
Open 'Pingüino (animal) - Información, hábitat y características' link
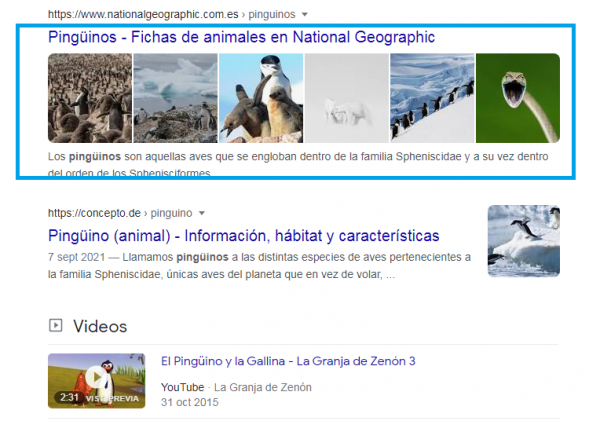coord(244,236)
